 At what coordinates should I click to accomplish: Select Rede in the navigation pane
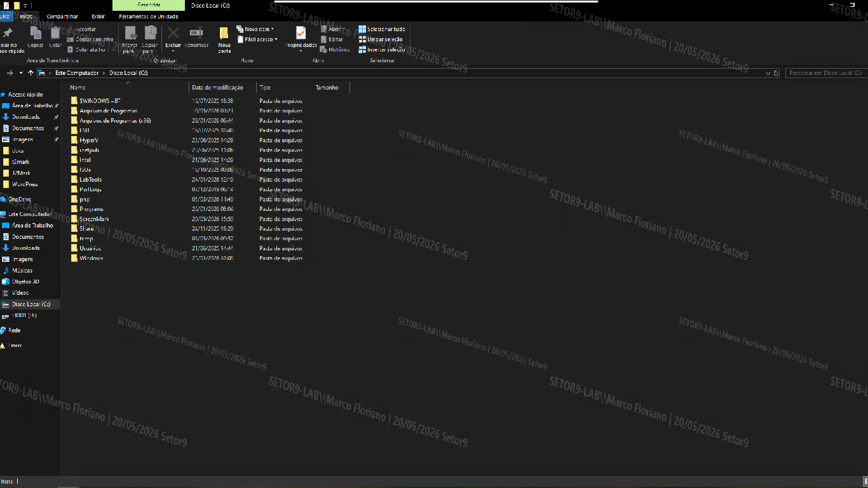pos(10,330)
